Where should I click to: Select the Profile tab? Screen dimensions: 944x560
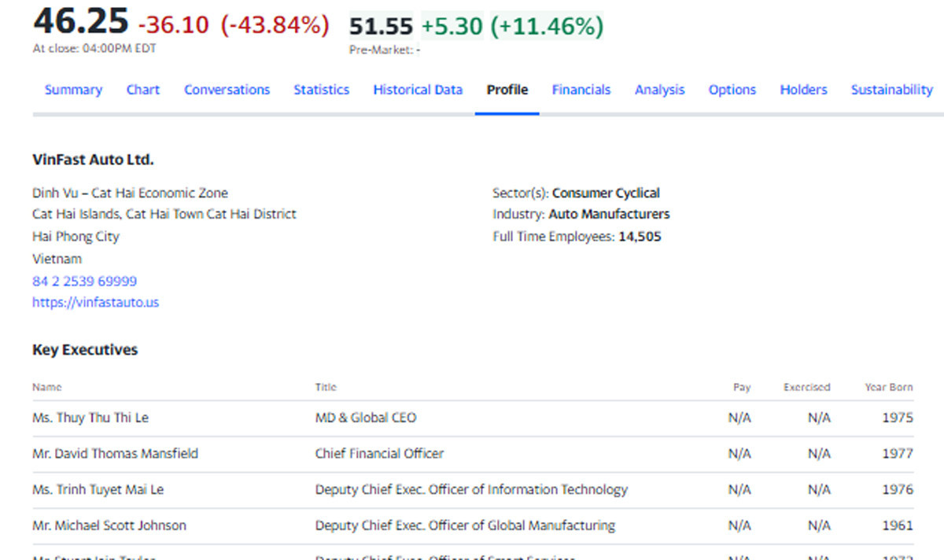click(507, 90)
